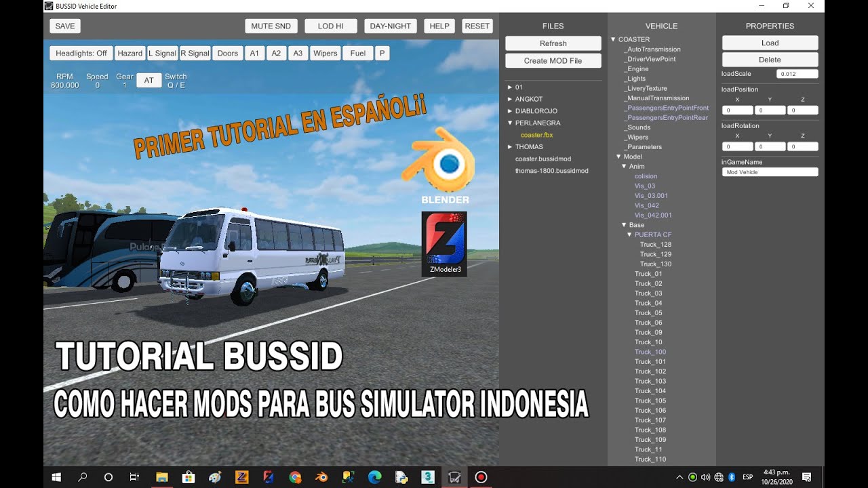
Task: Toggle the Hazard lights
Action: pyautogui.click(x=130, y=53)
